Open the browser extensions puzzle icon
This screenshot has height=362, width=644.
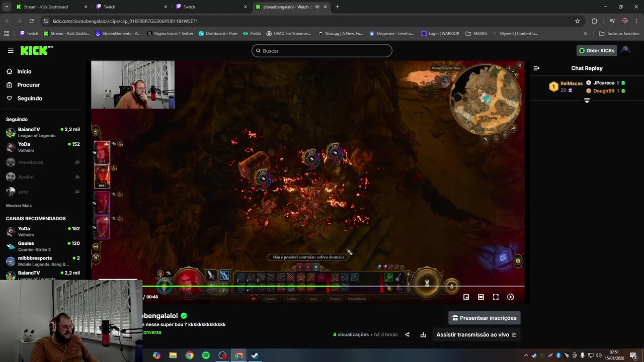tap(594, 21)
